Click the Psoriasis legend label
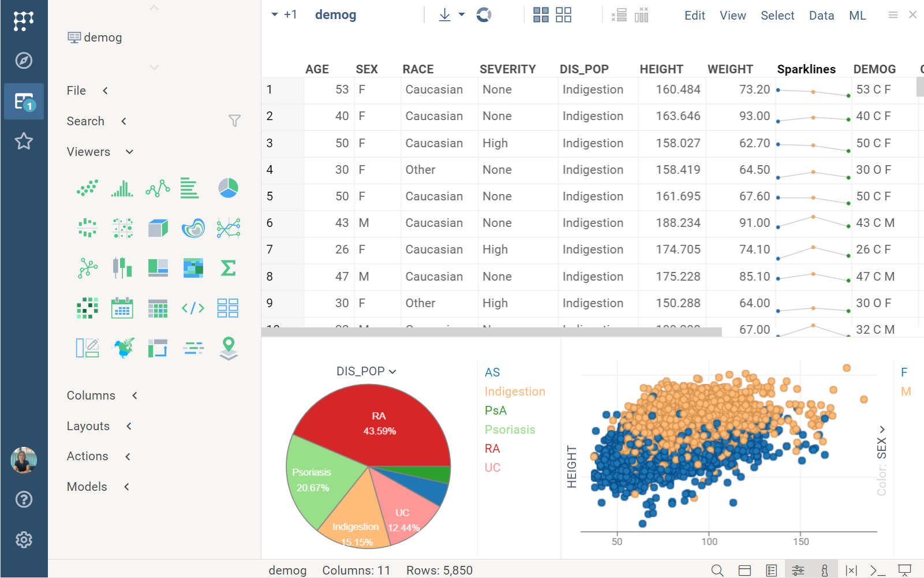The image size is (924, 578). (x=510, y=430)
